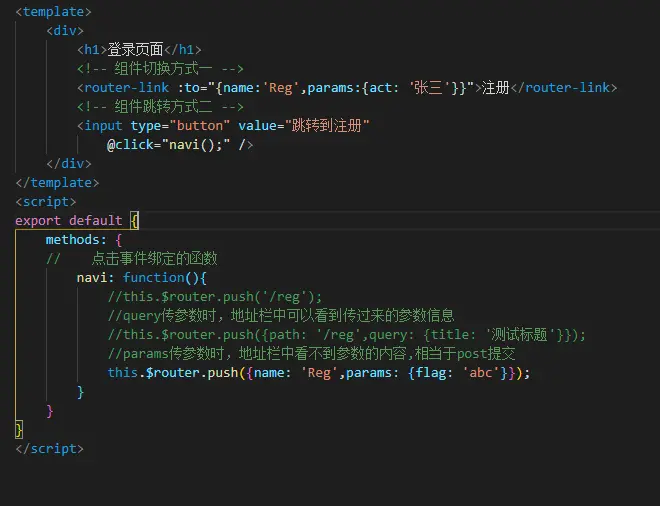Click the blue closing brace of navi function
The height and width of the screenshot is (506, 660).
point(80,392)
